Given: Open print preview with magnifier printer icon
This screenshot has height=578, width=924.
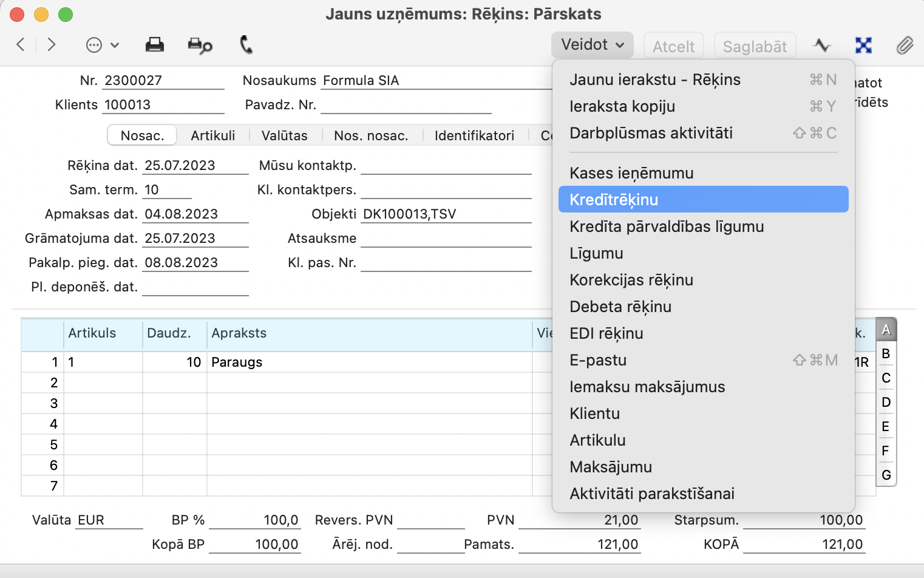Looking at the screenshot, I should click(200, 46).
